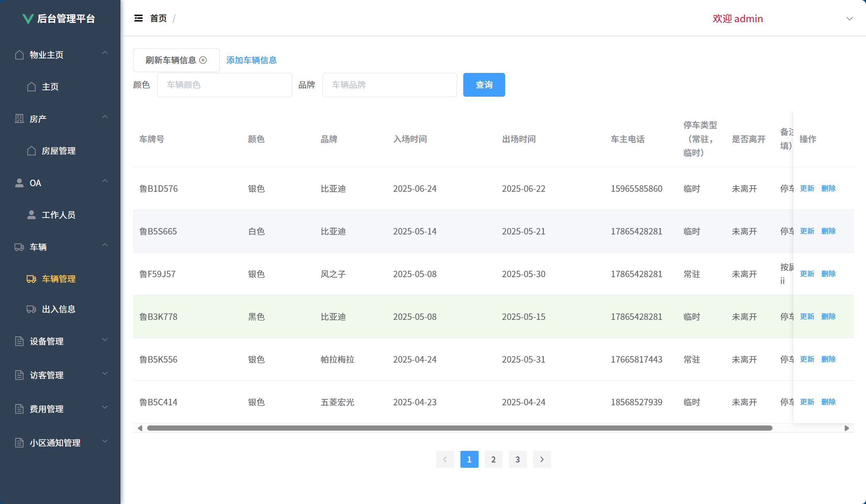Go to previous page arrow
The height and width of the screenshot is (504, 866).
pyautogui.click(x=445, y=459)
